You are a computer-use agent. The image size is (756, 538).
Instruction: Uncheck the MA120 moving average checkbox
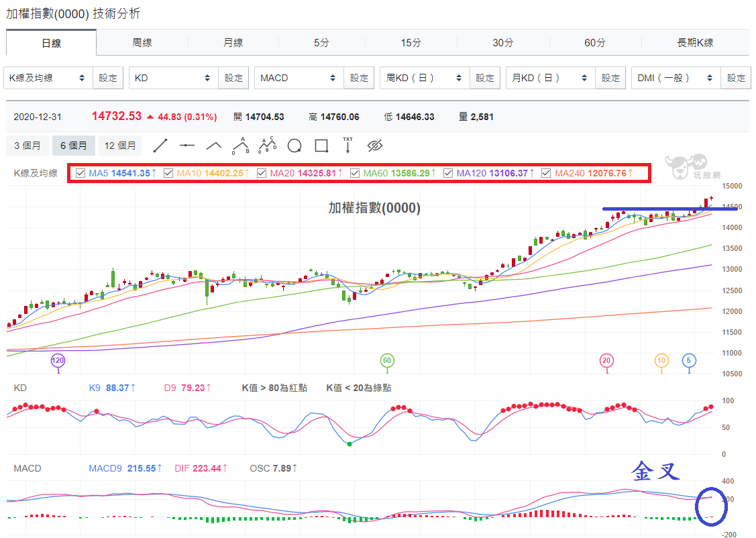tap(448, 173)
